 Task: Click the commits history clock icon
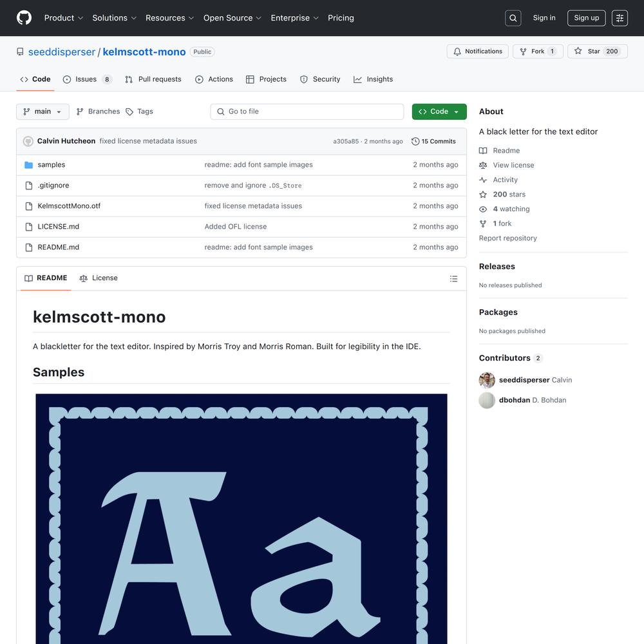[x=415, y=141]
